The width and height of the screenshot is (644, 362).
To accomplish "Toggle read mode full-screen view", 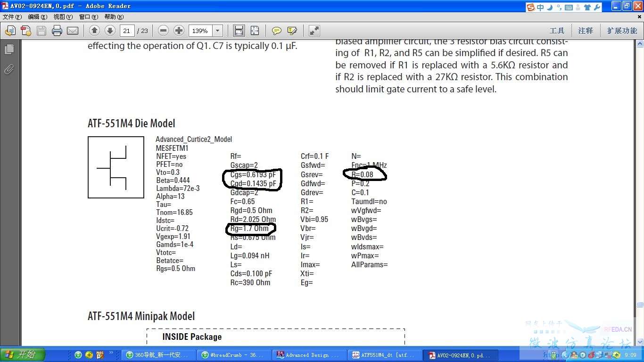I will (x=314, y=31).
